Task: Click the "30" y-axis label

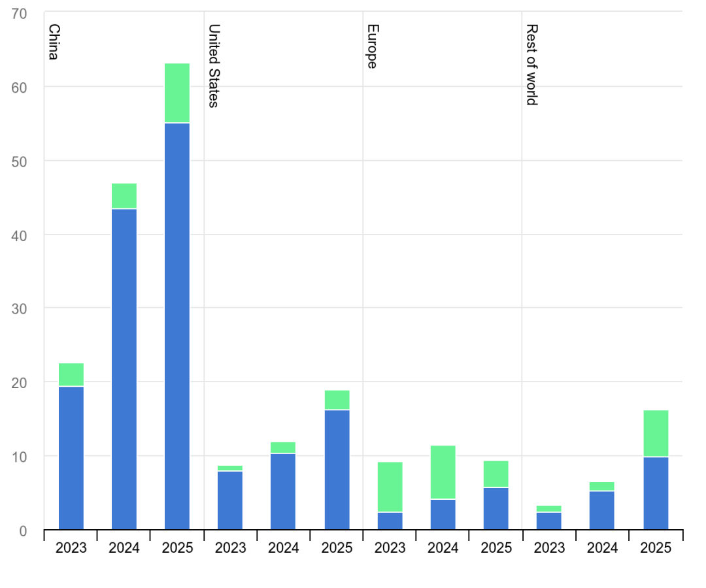Action: pos(20,309)
